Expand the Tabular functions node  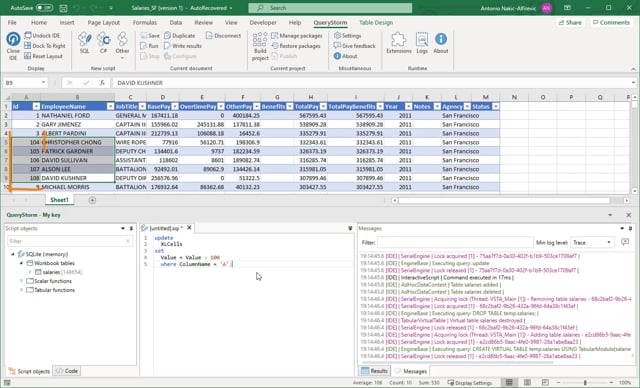click(x=21, y=290)
